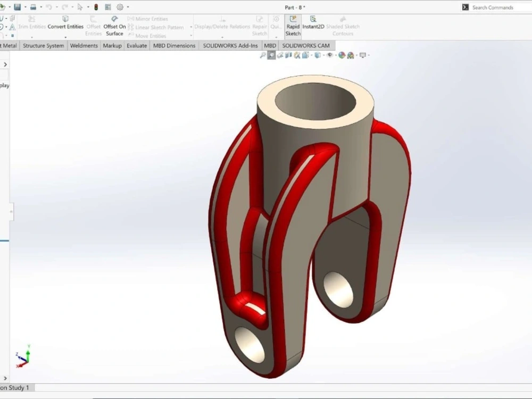Select the cursor Select tool icon
This screenshot has width=532, height=399.
80,7
